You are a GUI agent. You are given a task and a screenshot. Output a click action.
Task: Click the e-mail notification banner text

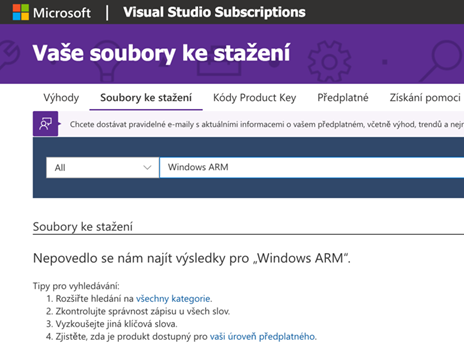pos(267,124)
